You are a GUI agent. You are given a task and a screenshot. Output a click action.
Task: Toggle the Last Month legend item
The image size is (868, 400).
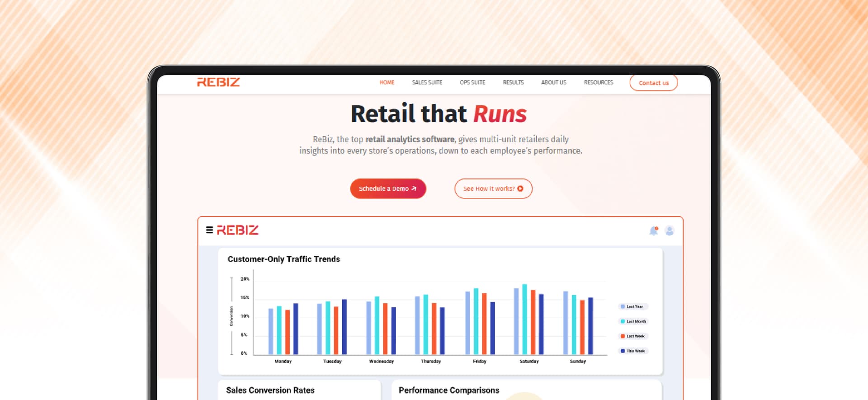(x=633, y=321)
